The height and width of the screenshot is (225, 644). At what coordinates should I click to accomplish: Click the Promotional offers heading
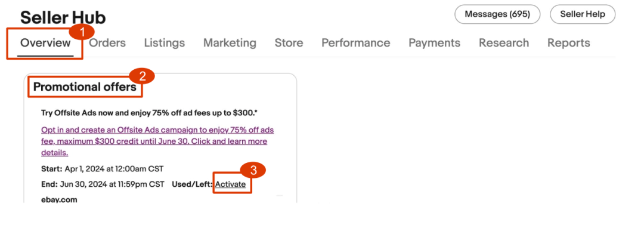point(85,87)
